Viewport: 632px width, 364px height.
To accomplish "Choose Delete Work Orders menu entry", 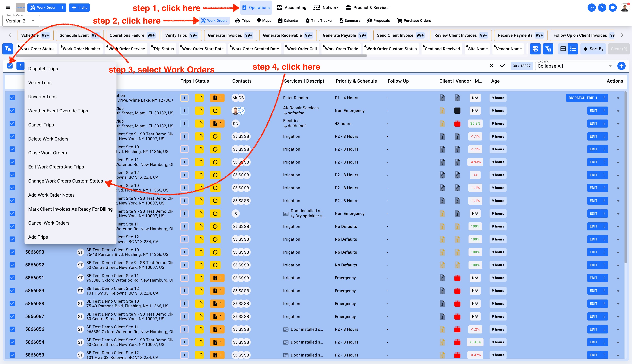I will pyautogui.click(x=48, y=139).
